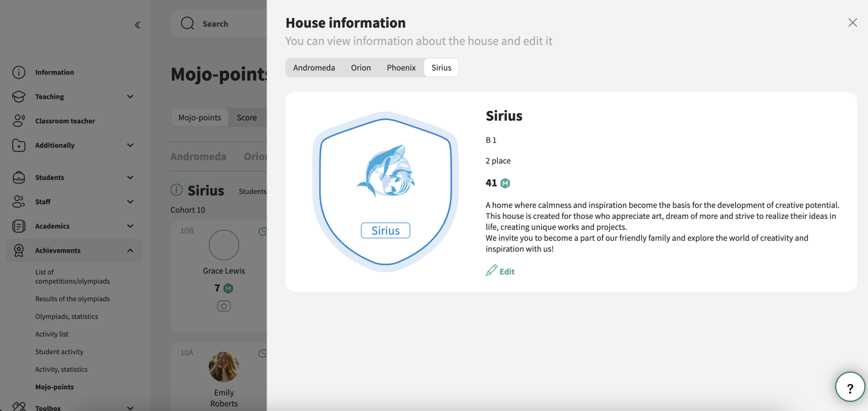Expand the Students menu chevron

point(130,177)
